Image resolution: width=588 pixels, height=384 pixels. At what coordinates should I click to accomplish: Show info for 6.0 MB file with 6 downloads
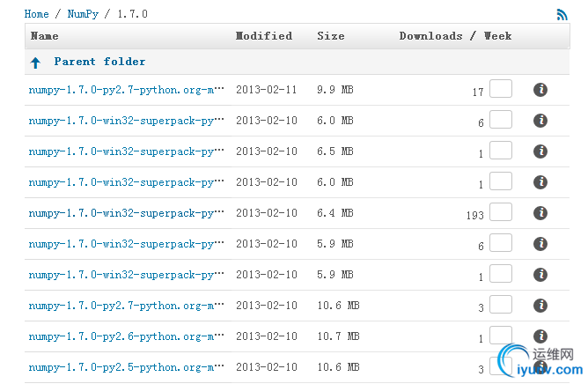pos(540,121)
